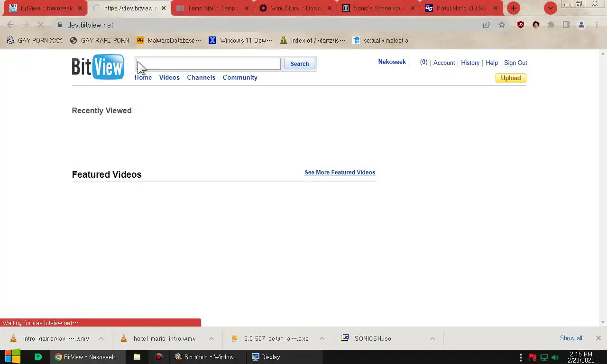The height and width of the screenshot is (364, 607).
Task: Stop loading the page with the X button
Action: [x=41, y=25]
